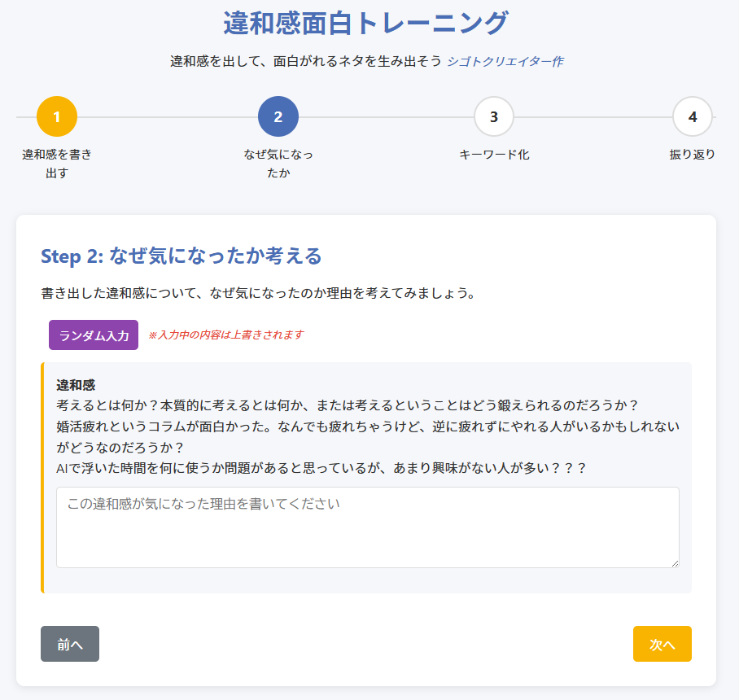739x700 pixels.
Task: Focus the reason textarea with placeholder text
Action: tap(367, 527)
